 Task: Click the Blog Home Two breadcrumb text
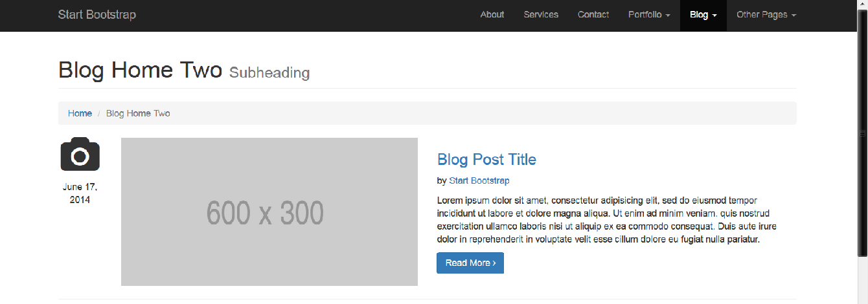tap(138, 113)
